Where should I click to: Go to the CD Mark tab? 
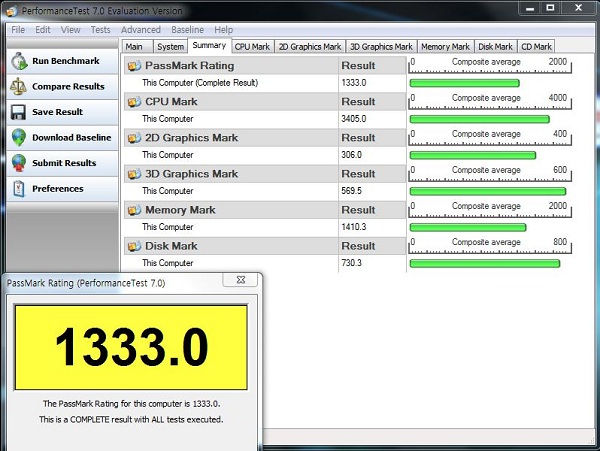(x=536, y=47)
